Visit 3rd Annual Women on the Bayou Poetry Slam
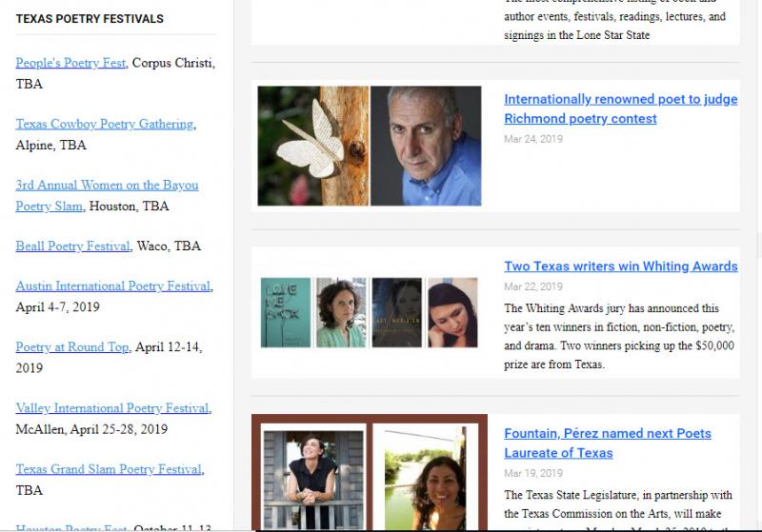 (107, 196)
